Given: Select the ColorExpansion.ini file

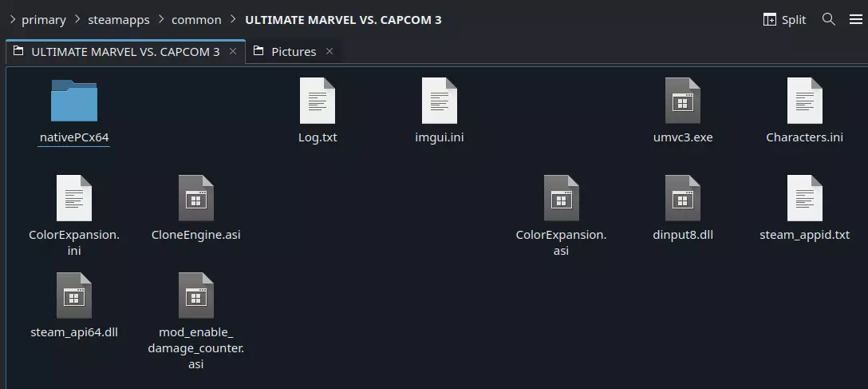Looking at the screenshot, I should pyautogui.click(x=74, y=199).
